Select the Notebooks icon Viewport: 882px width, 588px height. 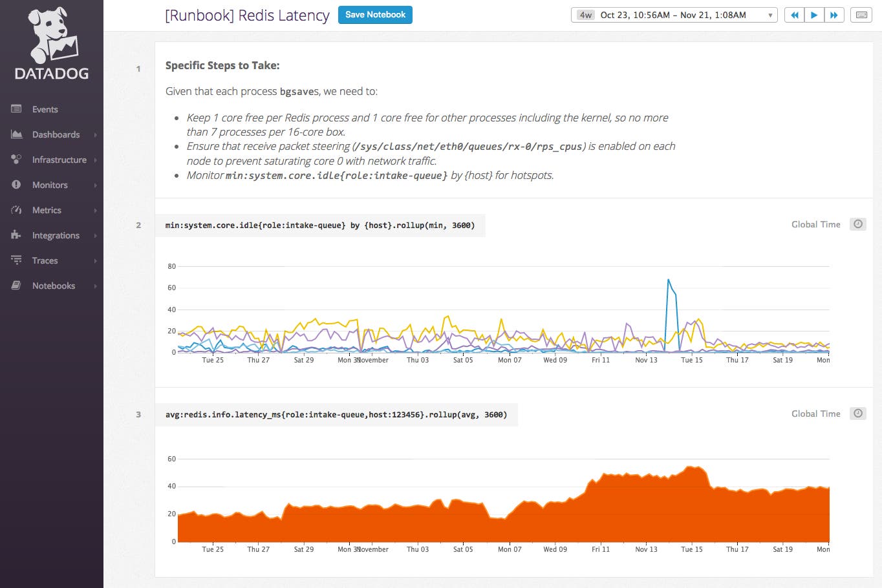pyautogui.click(x=16, y=286)
